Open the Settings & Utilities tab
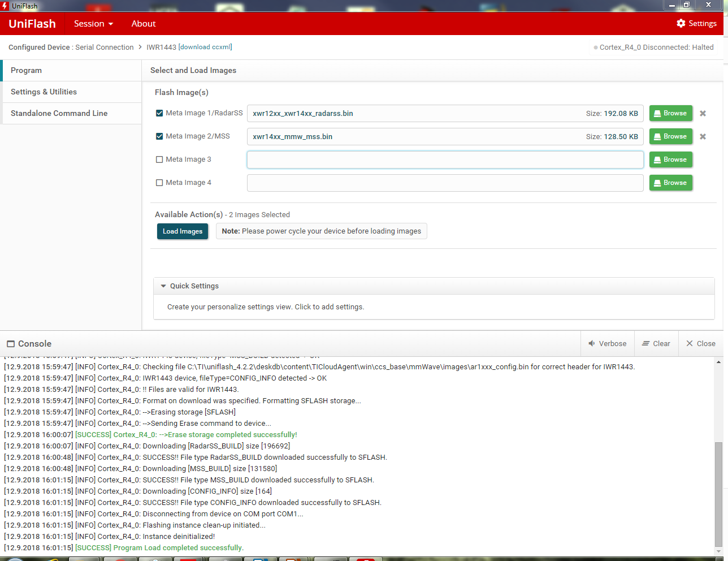 (x=71, y=92)
